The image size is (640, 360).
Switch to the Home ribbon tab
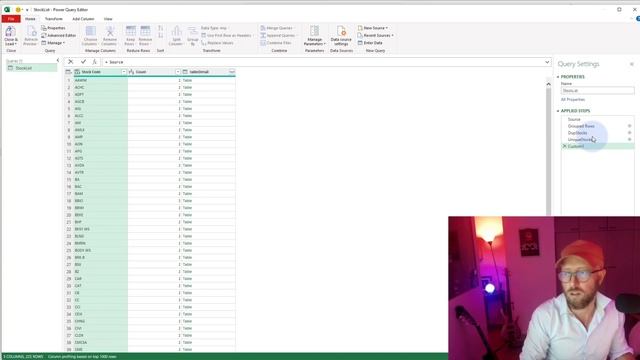pos(30,19)
